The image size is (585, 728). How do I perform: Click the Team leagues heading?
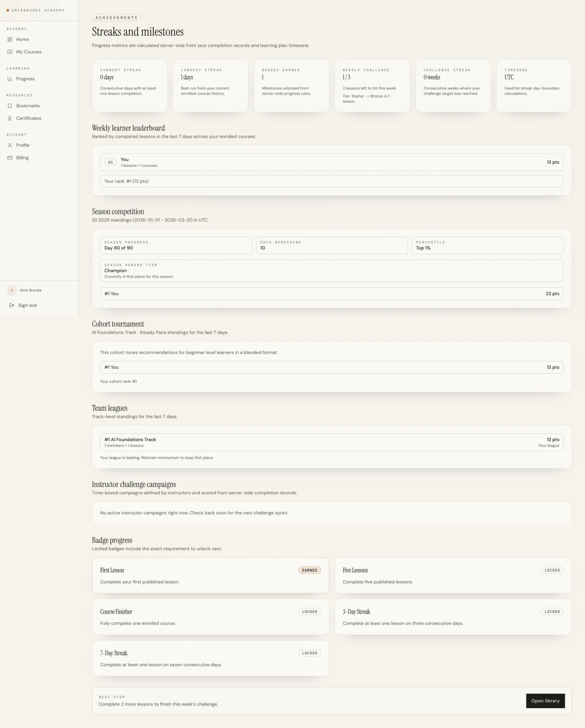tap(109, 408)
